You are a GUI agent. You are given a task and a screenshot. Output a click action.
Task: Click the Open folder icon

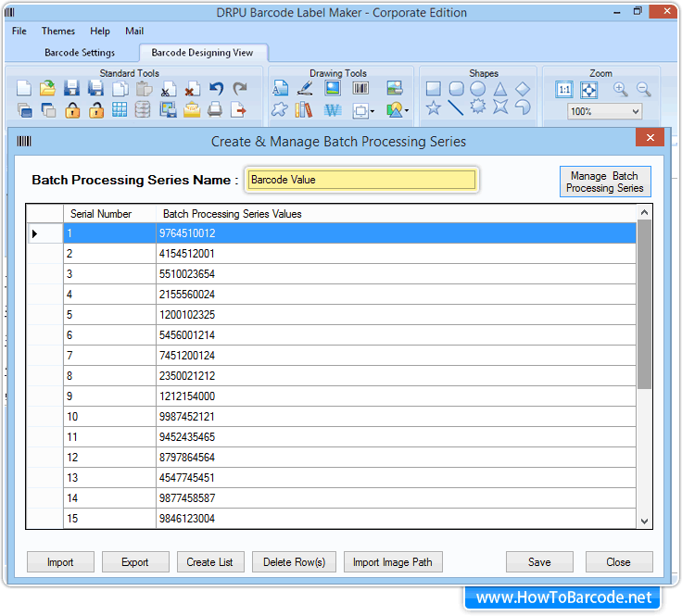pos(47,88)
